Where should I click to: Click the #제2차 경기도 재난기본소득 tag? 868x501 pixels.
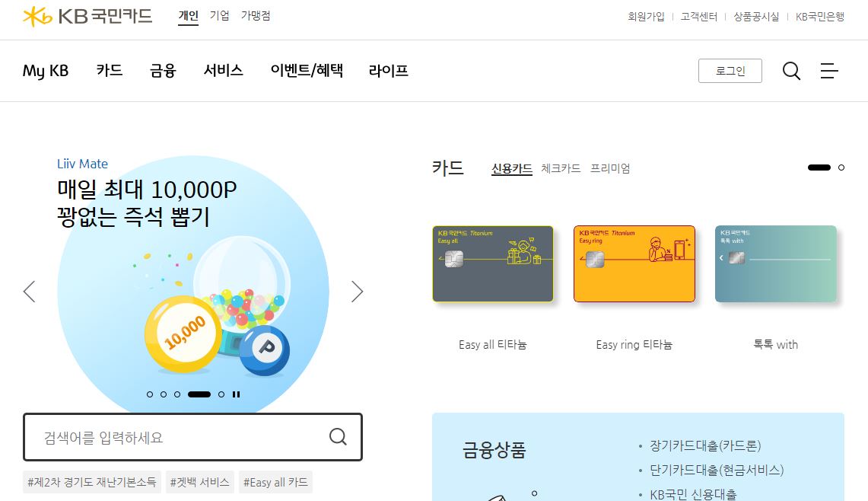click(92, 482)
